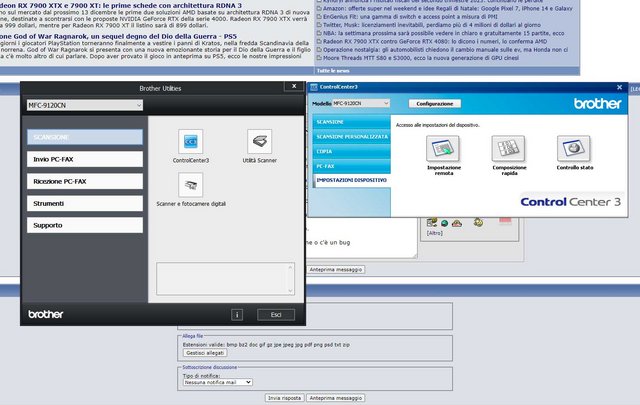Close the ControlCenter3 window
The image size is (640, 405).
point(619,87)
